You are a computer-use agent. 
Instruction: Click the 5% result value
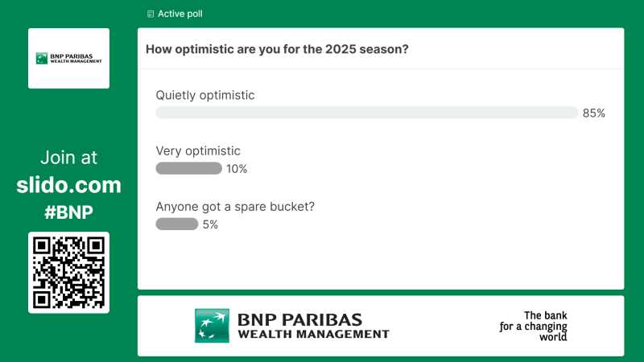210,224
